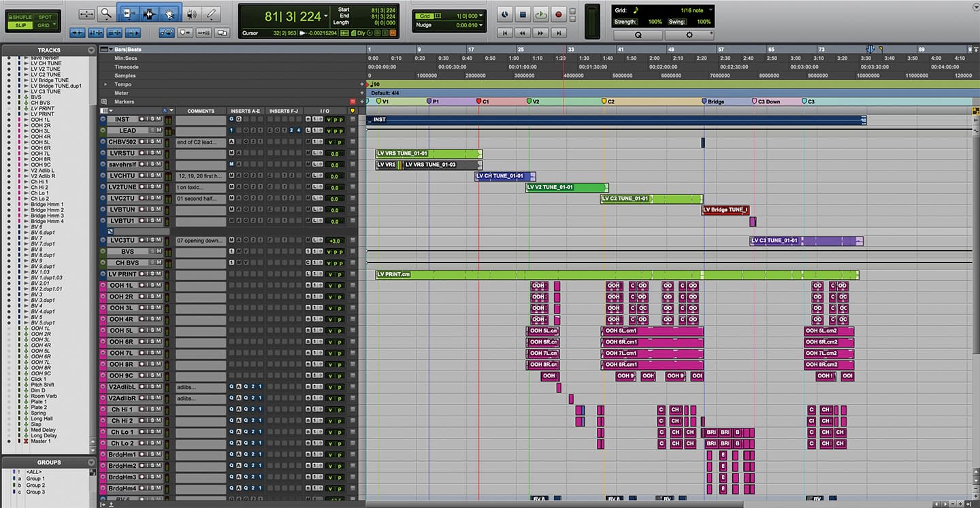980x508 pixels.
Task: Toggle Tab to Transients button
Action: [x=78, y=33]
